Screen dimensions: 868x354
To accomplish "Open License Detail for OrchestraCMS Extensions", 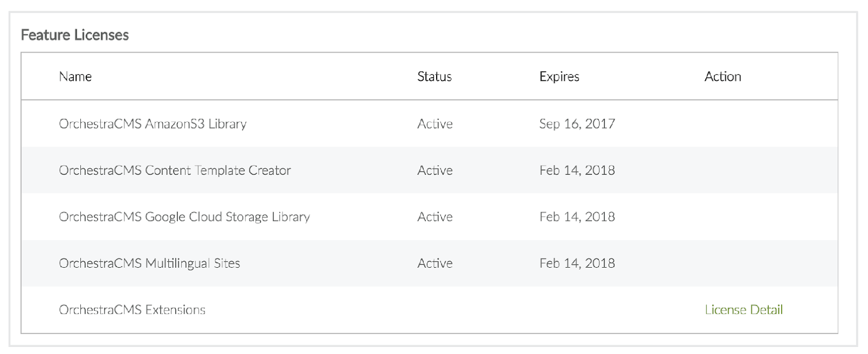I will point(743,310).
